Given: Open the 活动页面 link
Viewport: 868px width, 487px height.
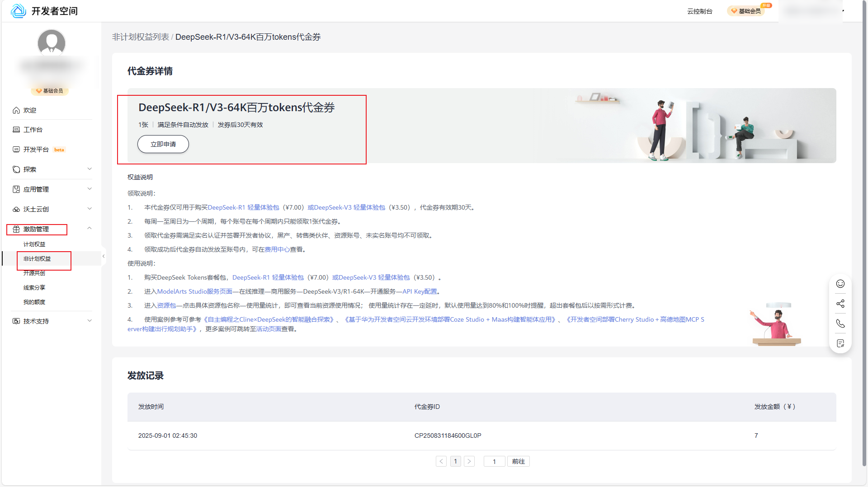Looking at the screenshot, I should tap(269, 329).
